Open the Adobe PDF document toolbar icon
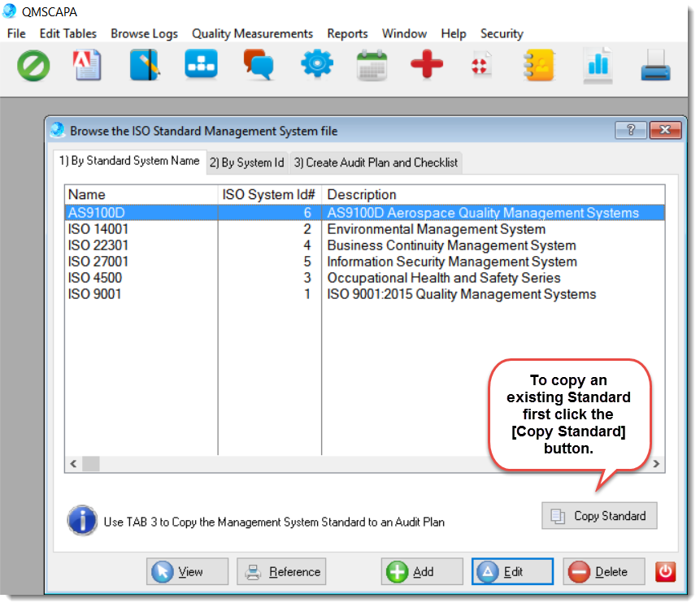The image size is (700, 607). (87, 65)
